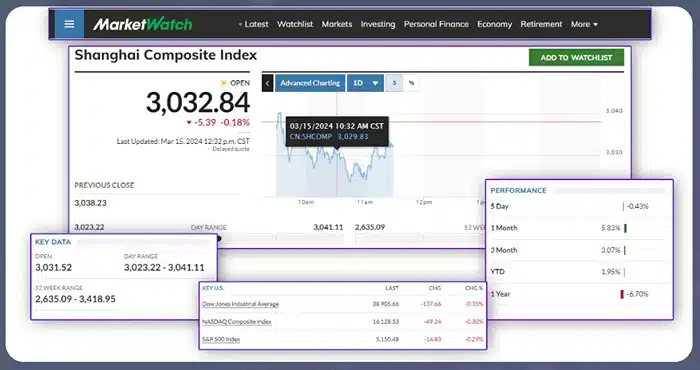Open S&P 500 Index link
The height and width of the screenshot is (370, 700).
[221, 340]
